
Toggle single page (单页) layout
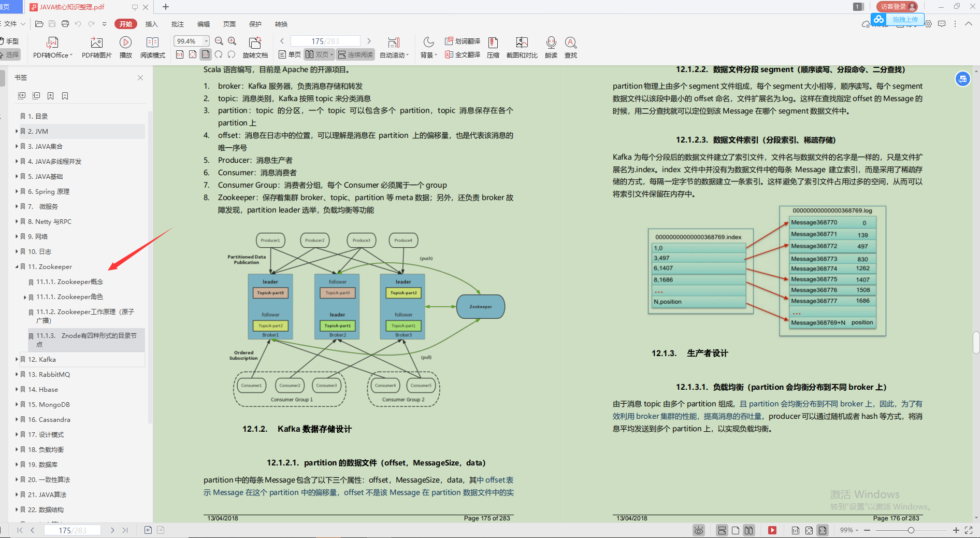(290, 54)
